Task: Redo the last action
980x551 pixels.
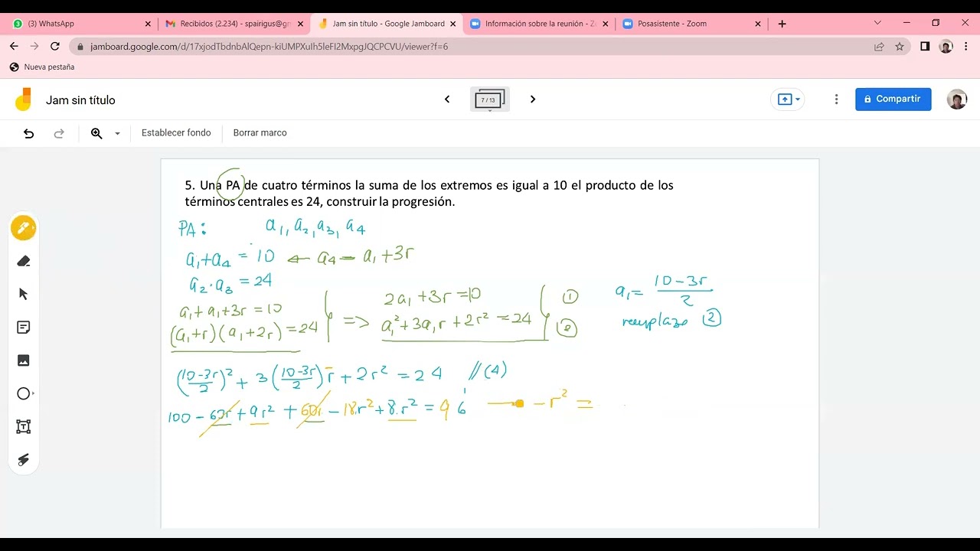Action: pos(59,133)
